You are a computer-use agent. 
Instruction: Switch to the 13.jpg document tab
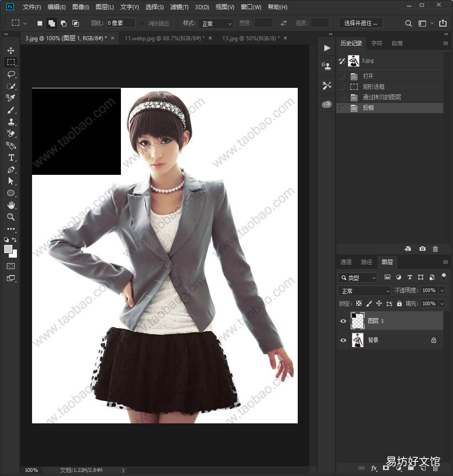point(251,38)
